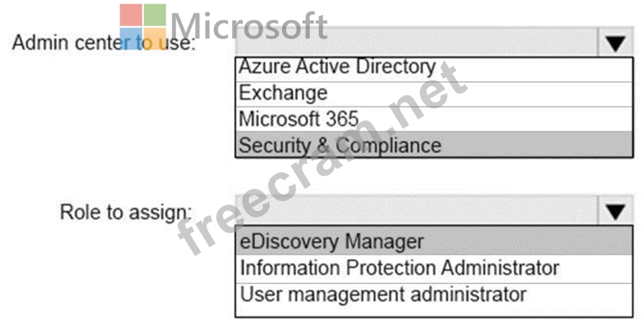Click the 'Admin center to use' label
Viewport: 644px width, 321px height.
pyautogui.click(x=103, y=43)
